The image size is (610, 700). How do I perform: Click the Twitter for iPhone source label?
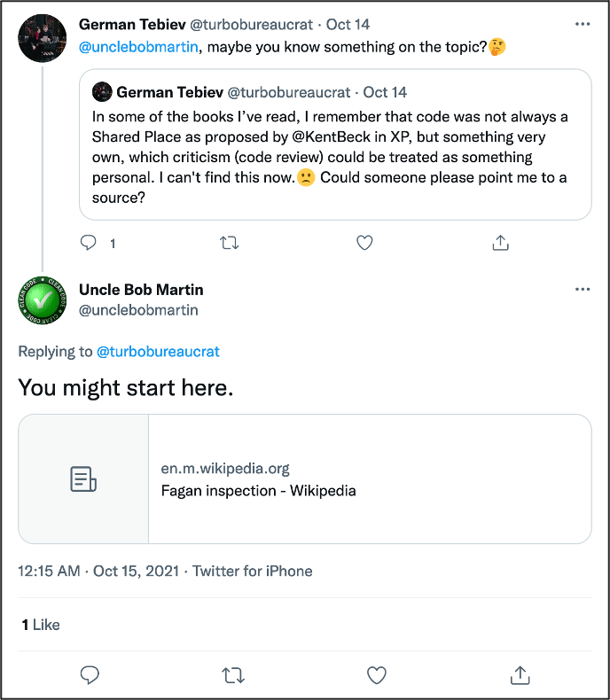click(x=253, y=572)
